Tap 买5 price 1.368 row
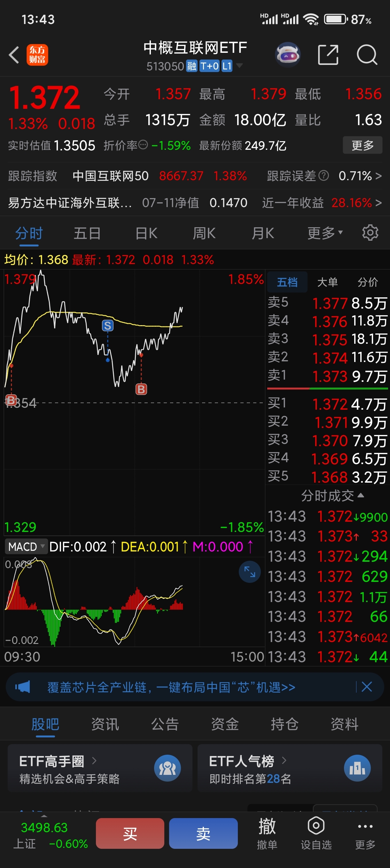The image size is (390, 868). [x=327, y=477]
